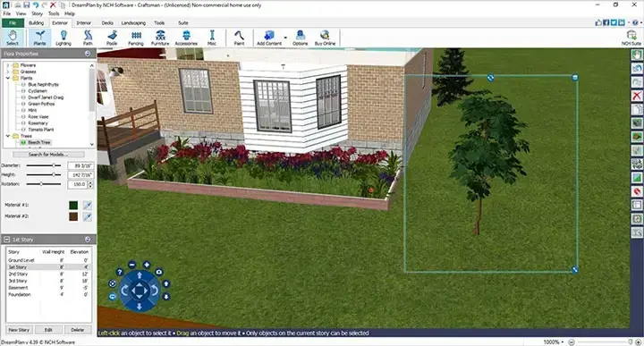This screenshot has height=346, width=644.
Task: Open the Options dialog
Action: point(301,38)
